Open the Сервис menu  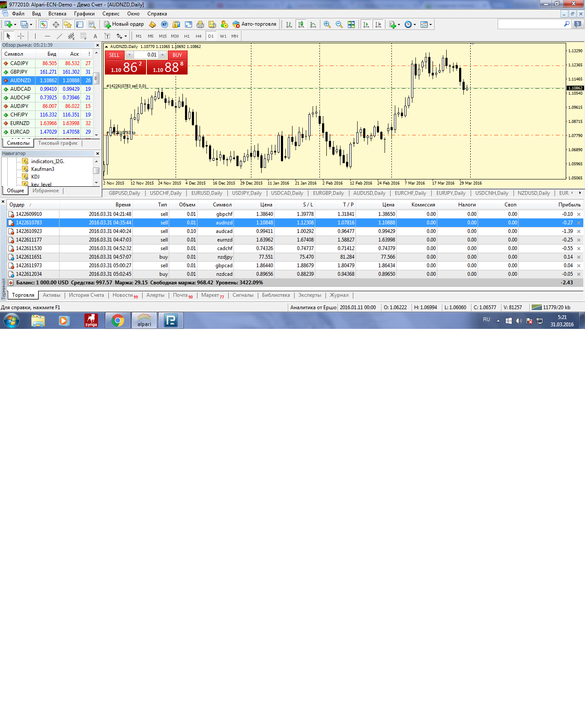[x=111, y=14]
